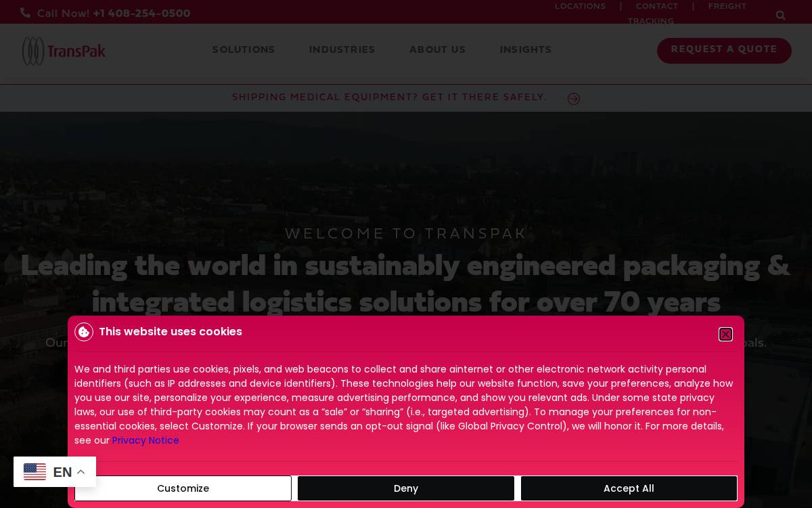Screen dimensions: 812x508
Task: Click 'This website uses cookies' heading
Action: click(171, 332)
